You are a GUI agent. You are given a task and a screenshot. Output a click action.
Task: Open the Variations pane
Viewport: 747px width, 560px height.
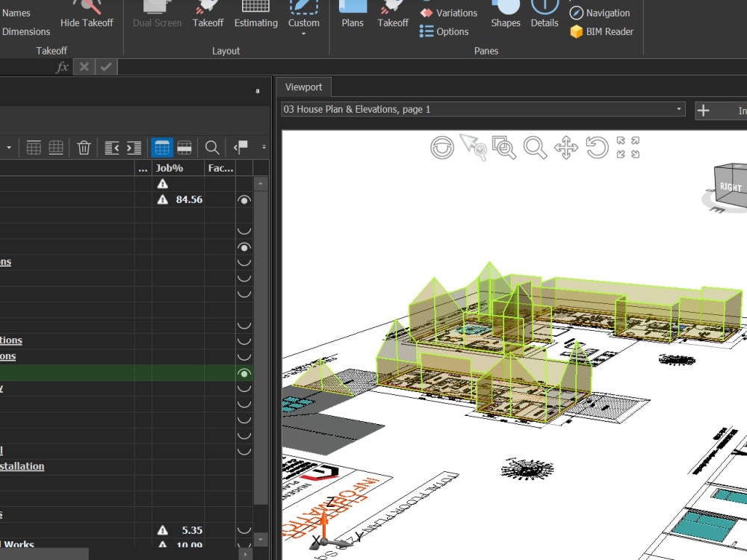pos(449,13)
